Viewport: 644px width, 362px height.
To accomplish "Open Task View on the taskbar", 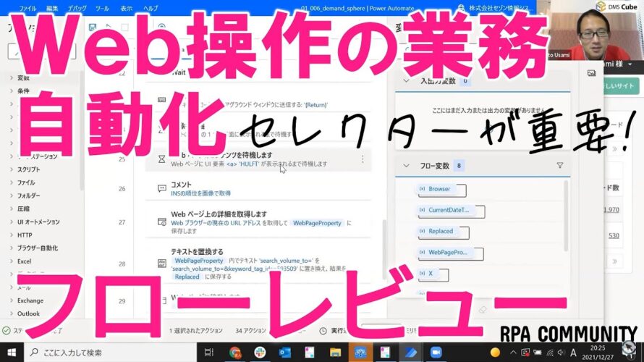I will coord(208,352).
